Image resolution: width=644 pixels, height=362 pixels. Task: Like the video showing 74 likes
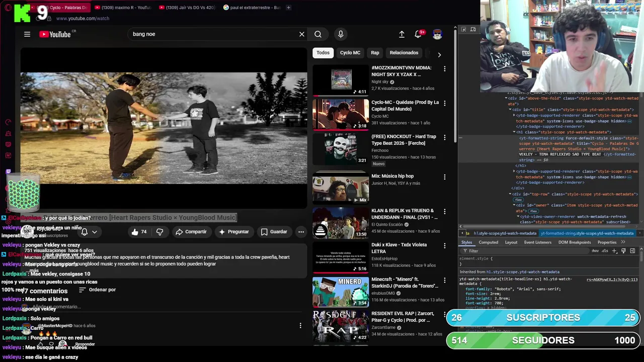coord(139,232)
